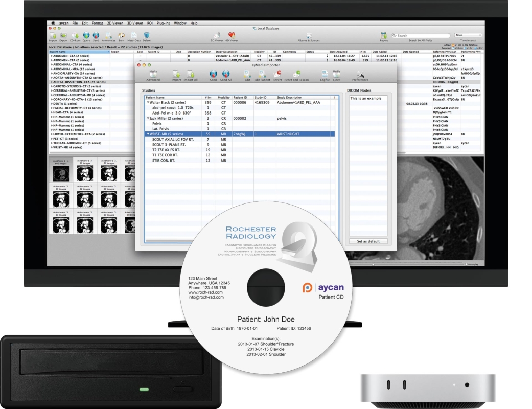Open Albums & Sources

[x=309, y=35]
